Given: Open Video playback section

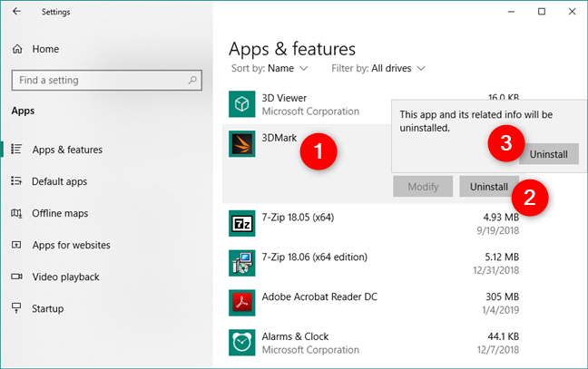Looking at the screenshot, I should point(65,277).
